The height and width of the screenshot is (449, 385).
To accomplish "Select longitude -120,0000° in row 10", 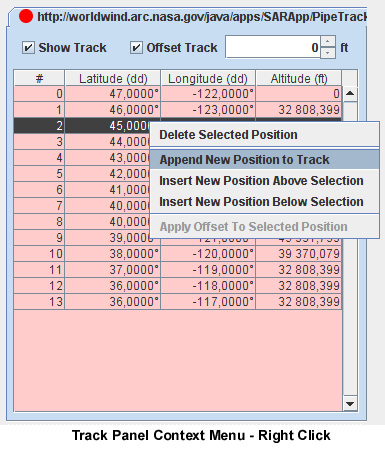I will (x=208, y=254).
